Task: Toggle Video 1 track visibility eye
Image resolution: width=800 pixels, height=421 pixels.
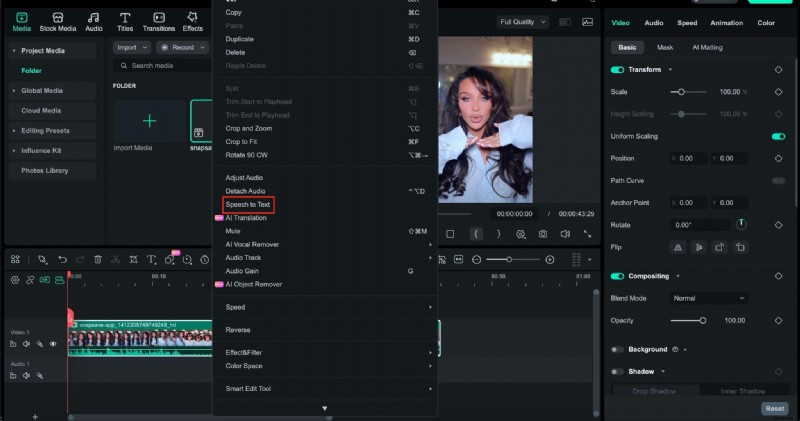Action: click(x=53, y=344)
